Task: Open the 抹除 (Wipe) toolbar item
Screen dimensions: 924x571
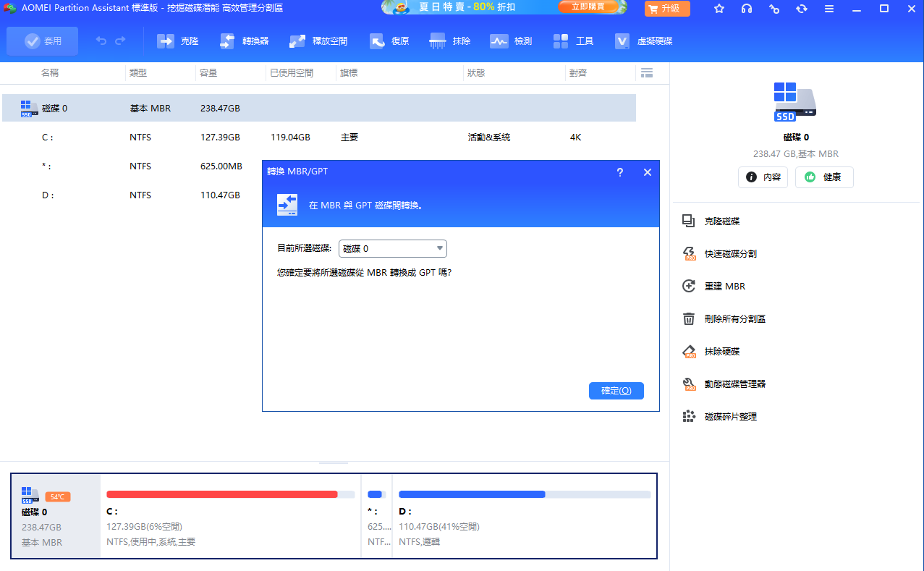Action: coord(450,41)
